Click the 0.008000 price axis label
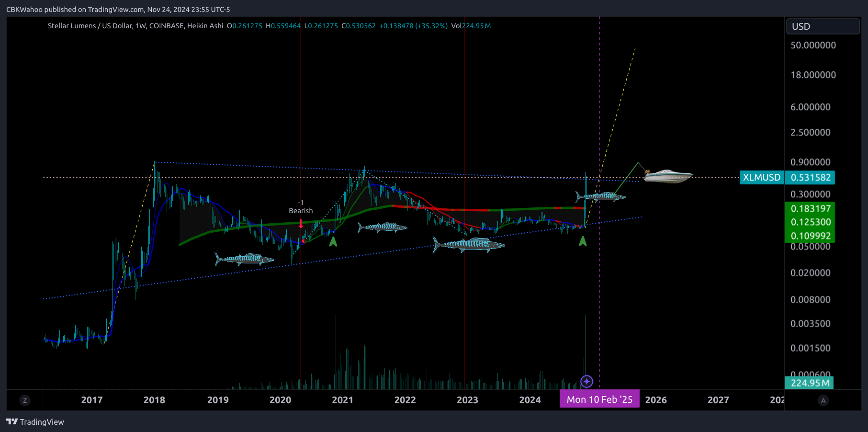The width and height of the screenshot is (868, 432). click(x=810, y=299)
